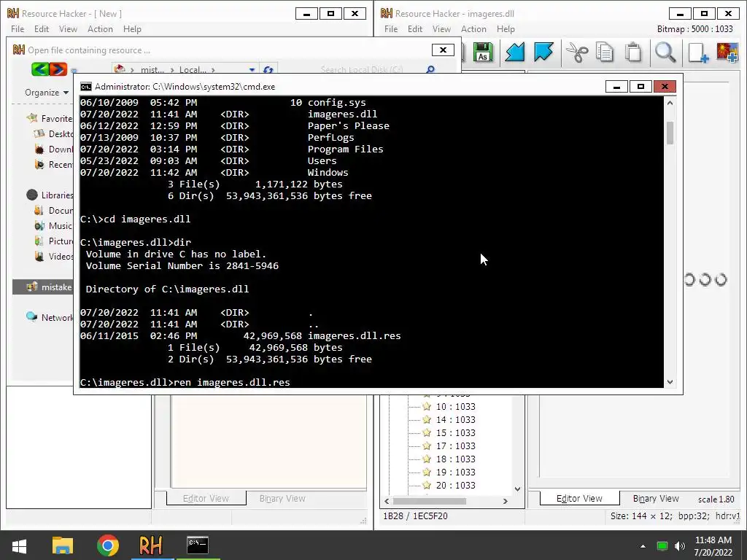Click the Copy documents icon
The height and width of the screenshot is (560, 747).
pos(605,52)
